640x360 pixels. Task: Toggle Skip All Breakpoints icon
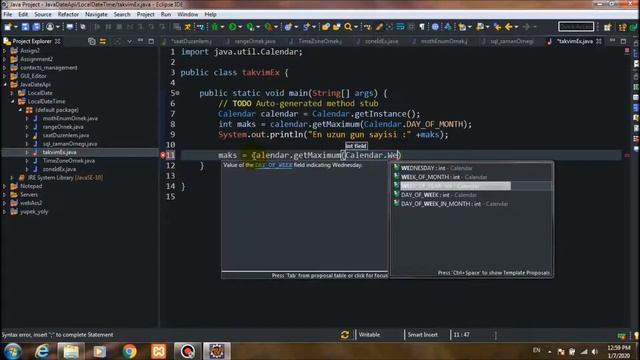pos(83,27)
